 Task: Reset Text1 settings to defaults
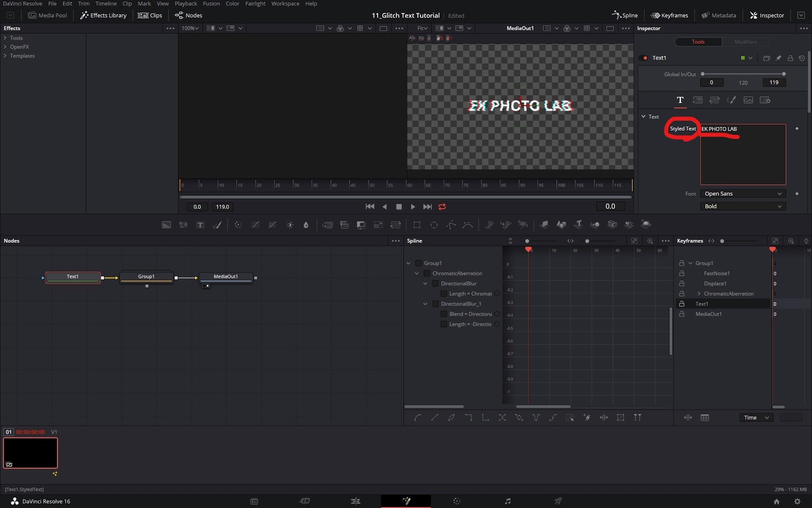point(802,58)
